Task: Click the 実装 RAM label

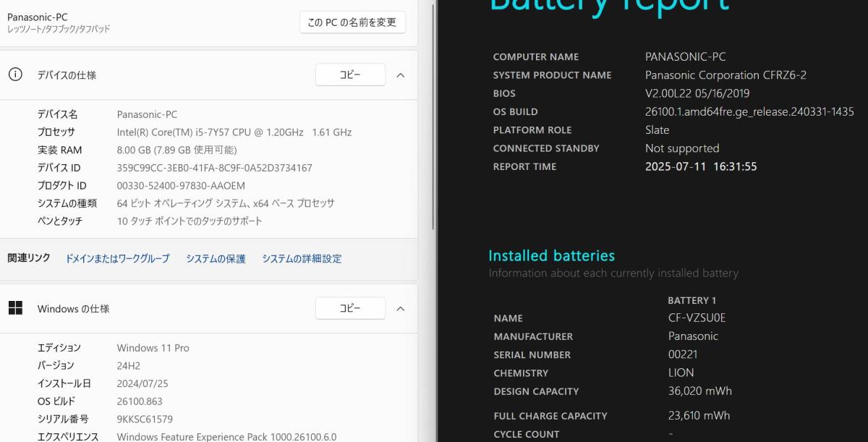Action: (x=60, y=150)
